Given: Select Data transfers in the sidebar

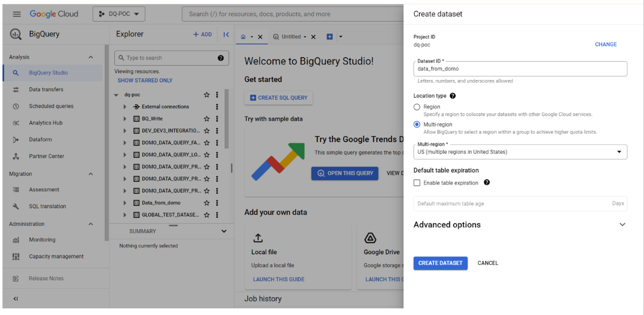Looking at the screenshot, I should pyautogui.click(x=46, y=89).
